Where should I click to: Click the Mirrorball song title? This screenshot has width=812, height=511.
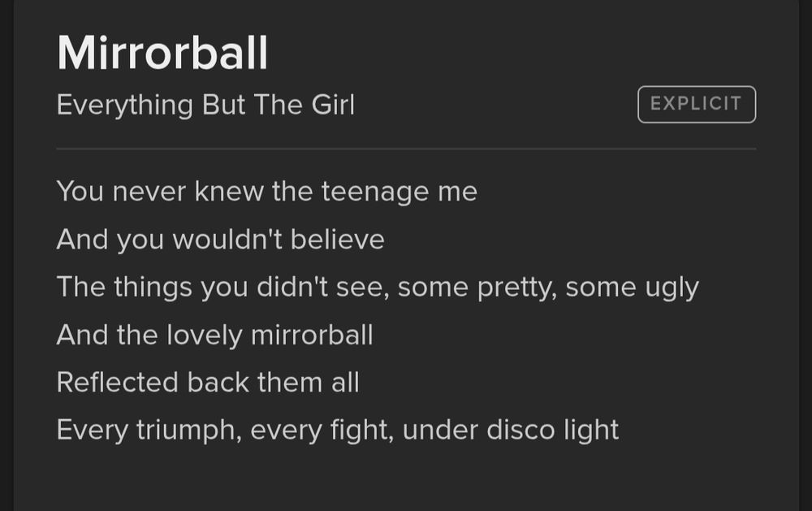[162, 53]
